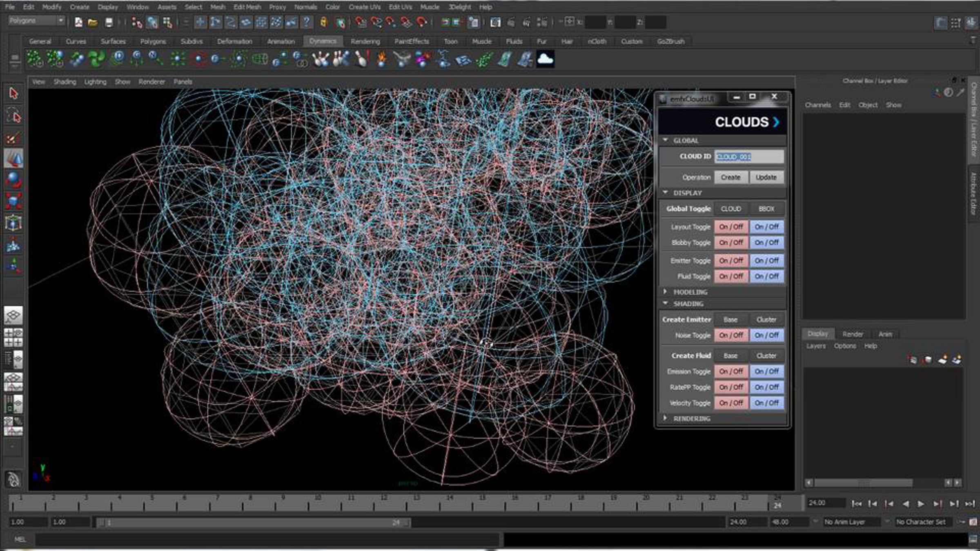
Task: Switch to the Rendering shelf tab
Action: click(x=365, y=42)
